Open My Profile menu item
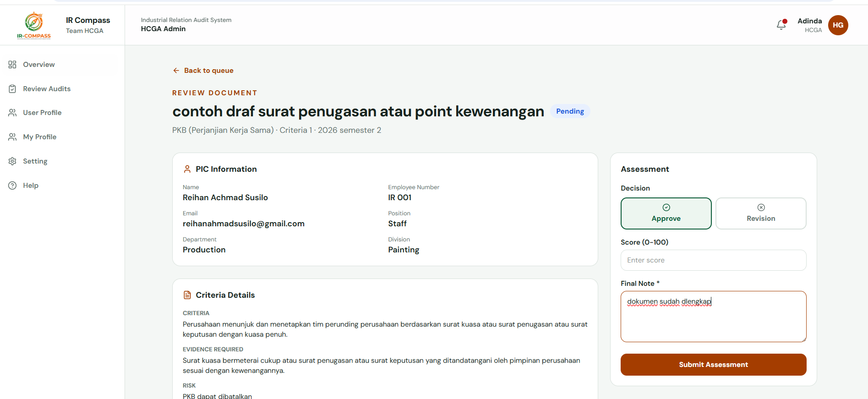 coord(62,137)
